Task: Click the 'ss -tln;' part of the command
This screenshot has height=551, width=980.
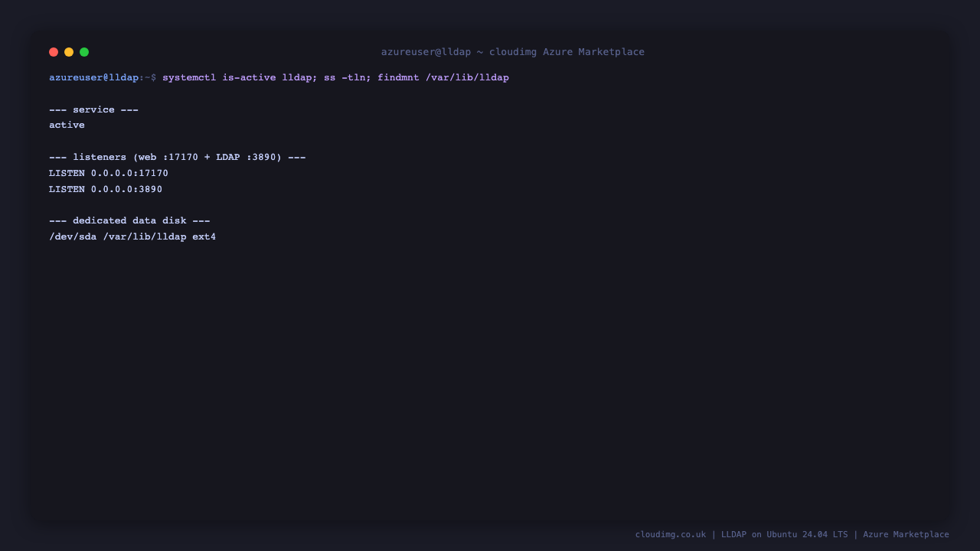Action: tap(348, 78)
